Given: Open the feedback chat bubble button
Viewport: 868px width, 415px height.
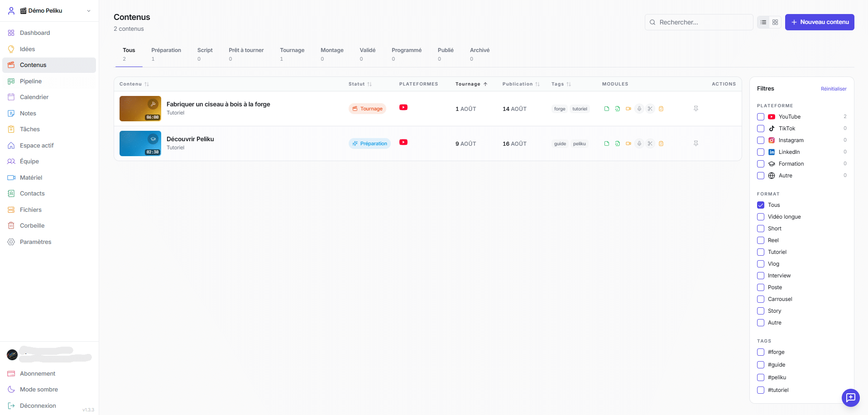Looking at the screenshot, I should click(x=851, y=398).
